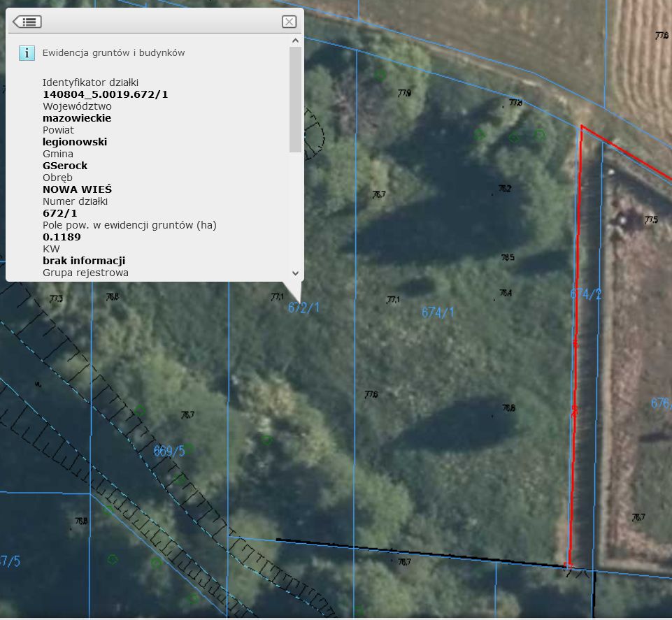672x620 pixels.
Task: Pick parcel 674/2 label on the map
Action: pos(585,295)
